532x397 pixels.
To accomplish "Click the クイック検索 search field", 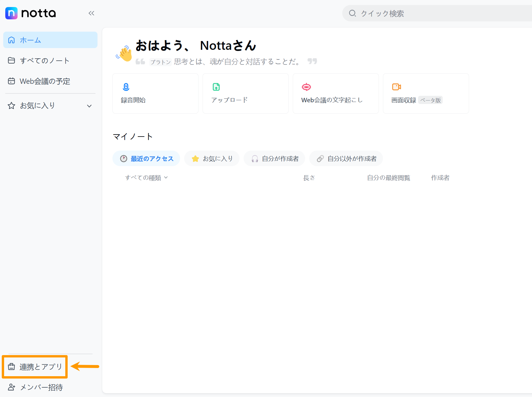I will (x=437, y=13).
